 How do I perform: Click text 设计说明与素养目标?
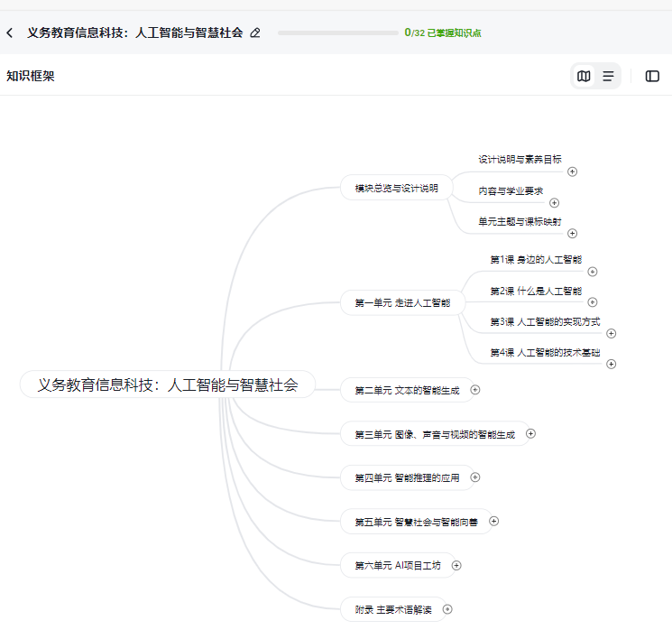pyautogui.click(x=520, y=160)
